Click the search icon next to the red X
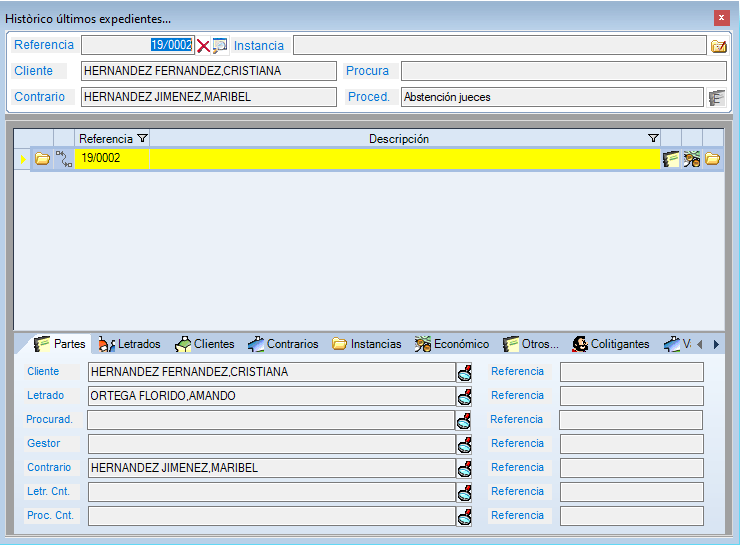This screenshot has height=545, width=740. click(220, 45)
